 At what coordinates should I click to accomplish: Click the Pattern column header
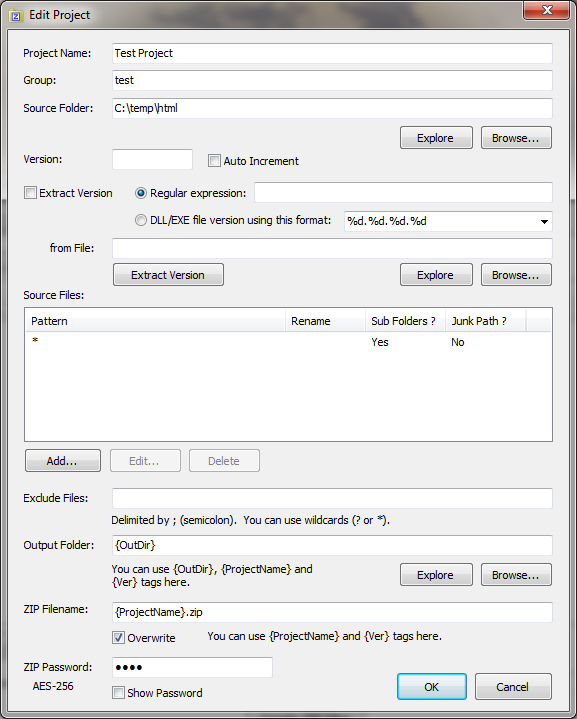pos(155,321)
